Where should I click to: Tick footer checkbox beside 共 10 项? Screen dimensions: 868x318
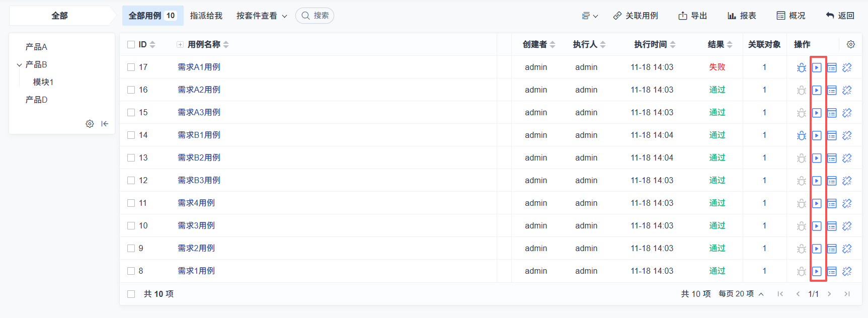pos(131,294)
